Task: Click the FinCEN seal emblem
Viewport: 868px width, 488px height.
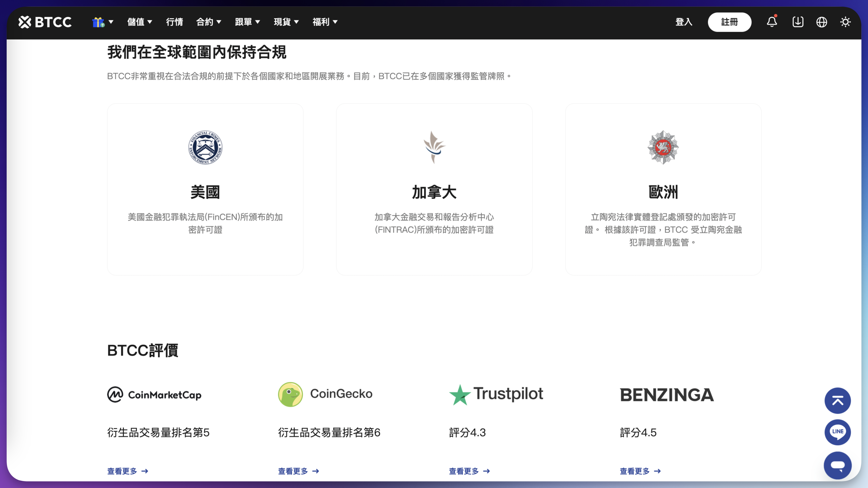Action: 205,147
